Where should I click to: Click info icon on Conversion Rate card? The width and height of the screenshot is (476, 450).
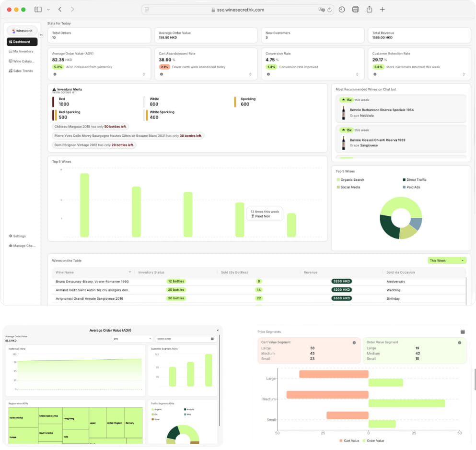tap(268, 74)
